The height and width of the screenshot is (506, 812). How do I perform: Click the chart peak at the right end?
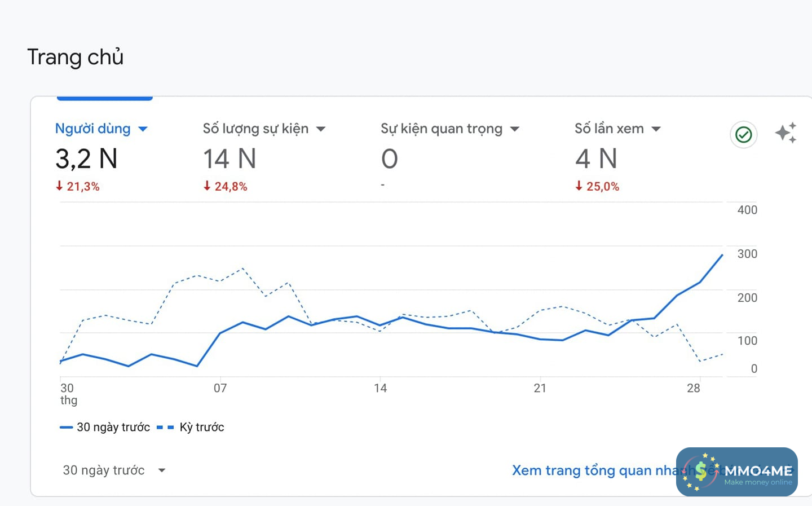pos(722,255)
